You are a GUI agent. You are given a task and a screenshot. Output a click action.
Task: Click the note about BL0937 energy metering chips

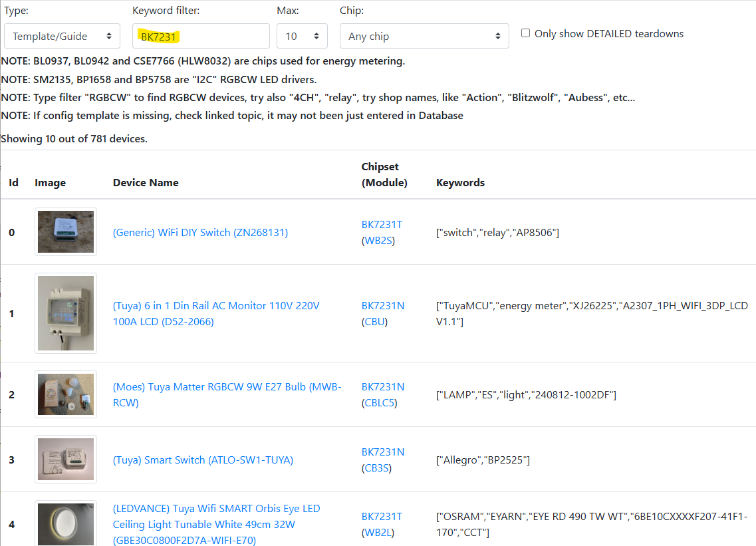tap(203, 61)
